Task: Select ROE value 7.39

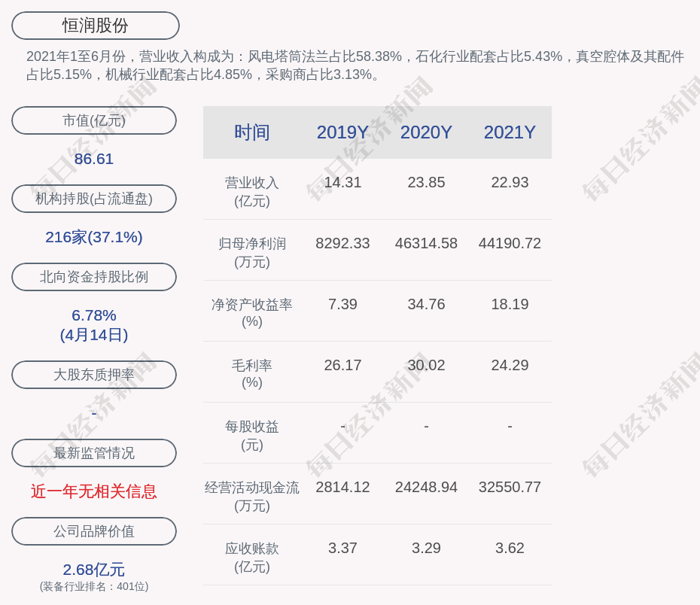Action: pyautogui.click(x=342, y=304)
